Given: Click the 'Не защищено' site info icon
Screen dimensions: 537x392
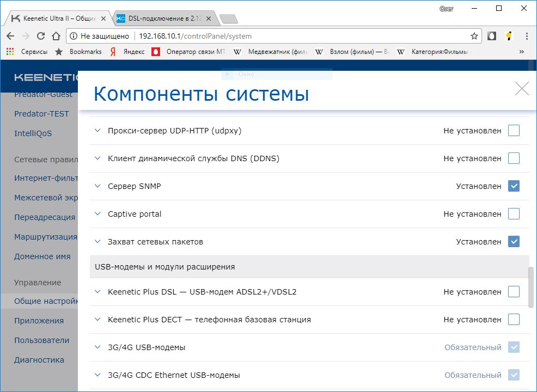Looking at the screenshot, I should point(74,36).
